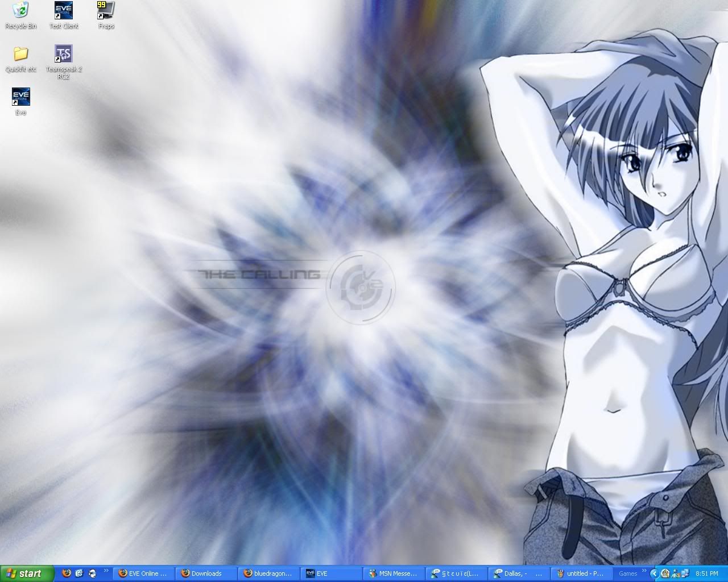Select the Eve desktop shortcut

(x=20, y=102)
